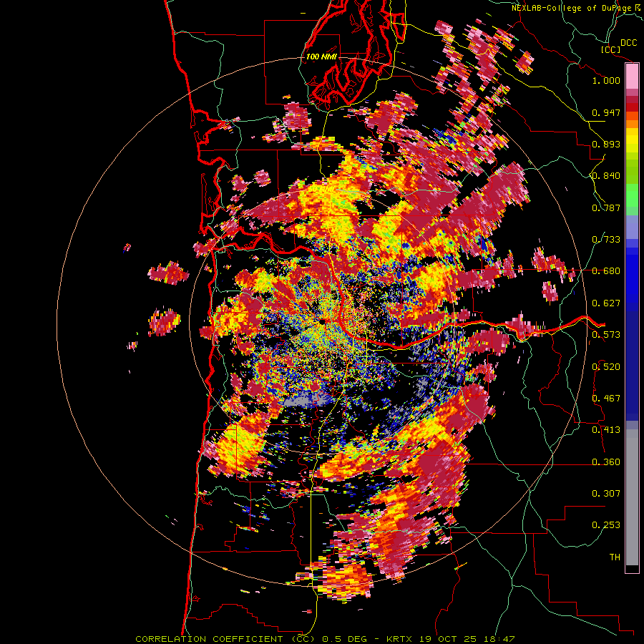
Task: Click the 0.360 color scale value
Action: point(606,462)
